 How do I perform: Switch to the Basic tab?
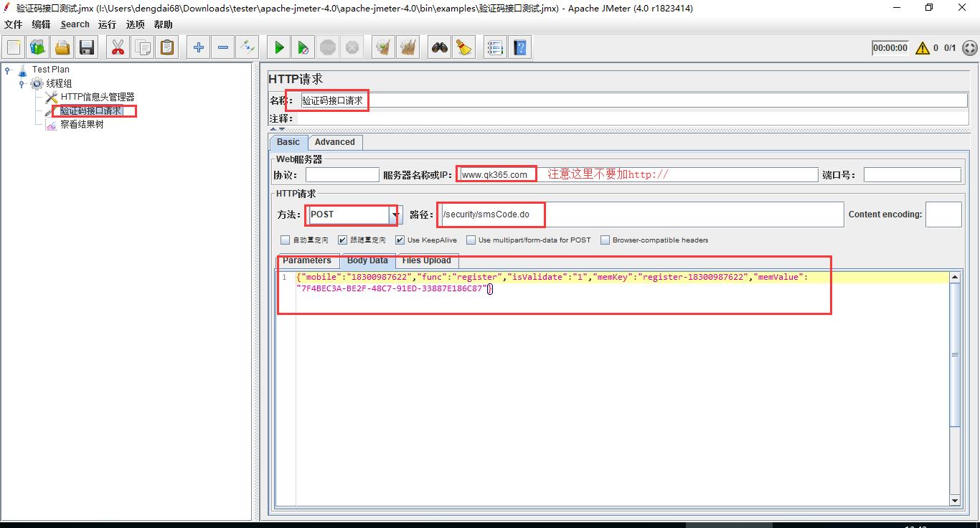(288, 142)
